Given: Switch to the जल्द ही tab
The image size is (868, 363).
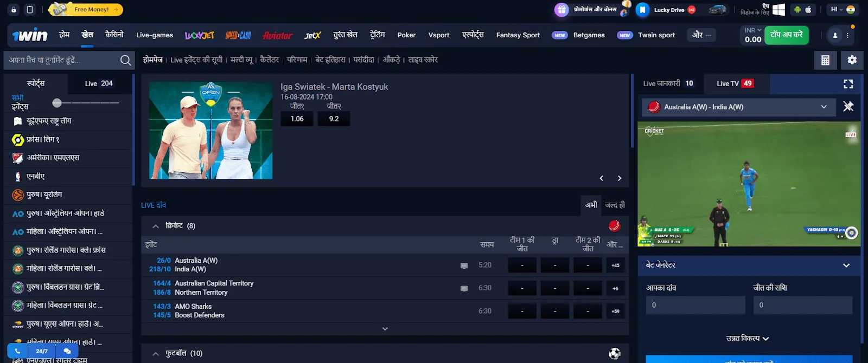Looking at the screenshot, I should (615, 205).
